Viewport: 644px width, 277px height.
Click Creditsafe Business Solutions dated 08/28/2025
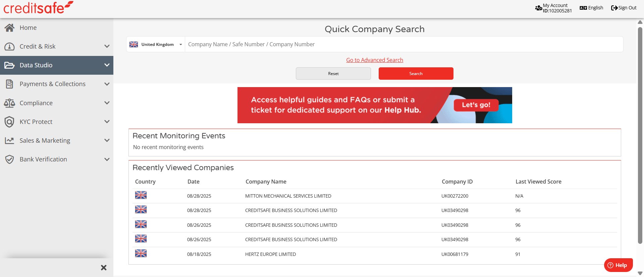pos(291,210)
